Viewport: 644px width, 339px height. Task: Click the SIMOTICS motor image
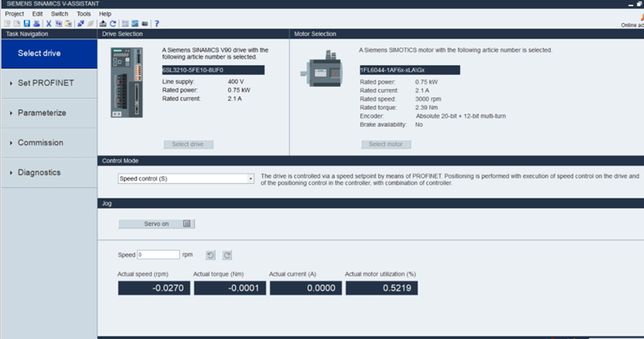pyautogui.click(x=322, y=69)
